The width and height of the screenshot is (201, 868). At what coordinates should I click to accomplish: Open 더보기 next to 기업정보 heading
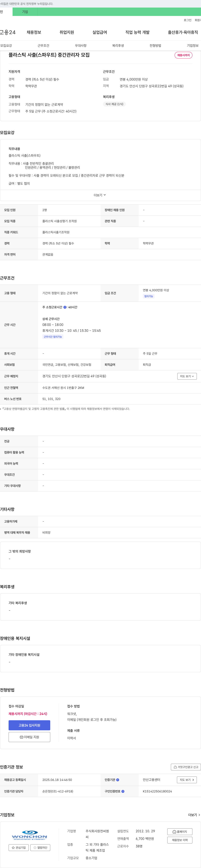[x=194, y=815]
